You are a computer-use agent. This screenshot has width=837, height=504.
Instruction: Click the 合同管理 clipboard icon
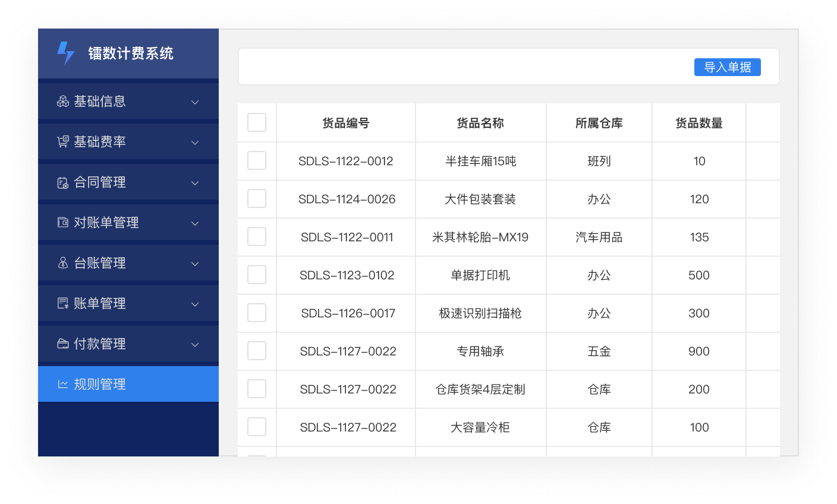pos(63,182)
